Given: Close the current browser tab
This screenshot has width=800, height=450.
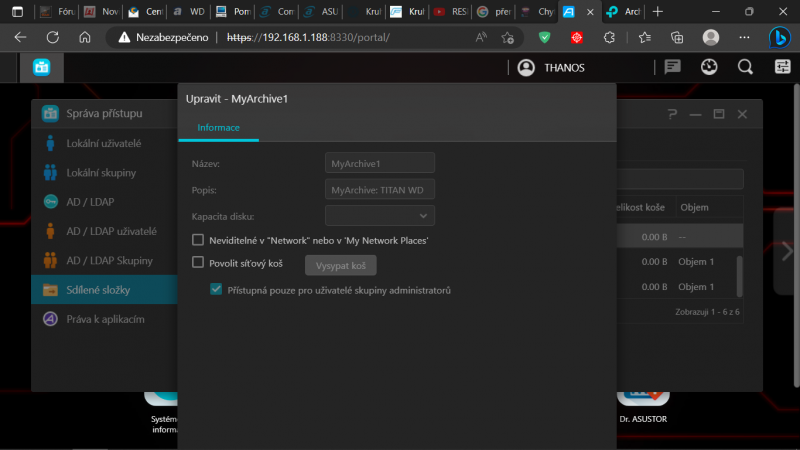Looking at the screenshot, I should [590, 12].
